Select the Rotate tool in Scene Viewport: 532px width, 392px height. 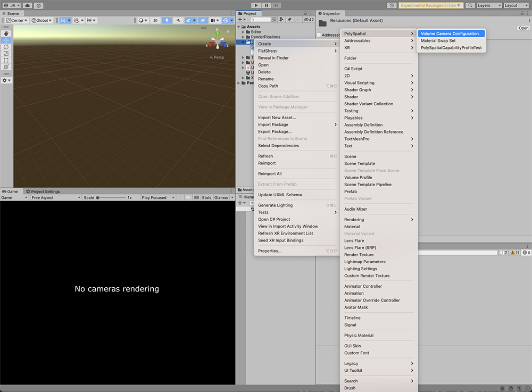pos(6,47)
